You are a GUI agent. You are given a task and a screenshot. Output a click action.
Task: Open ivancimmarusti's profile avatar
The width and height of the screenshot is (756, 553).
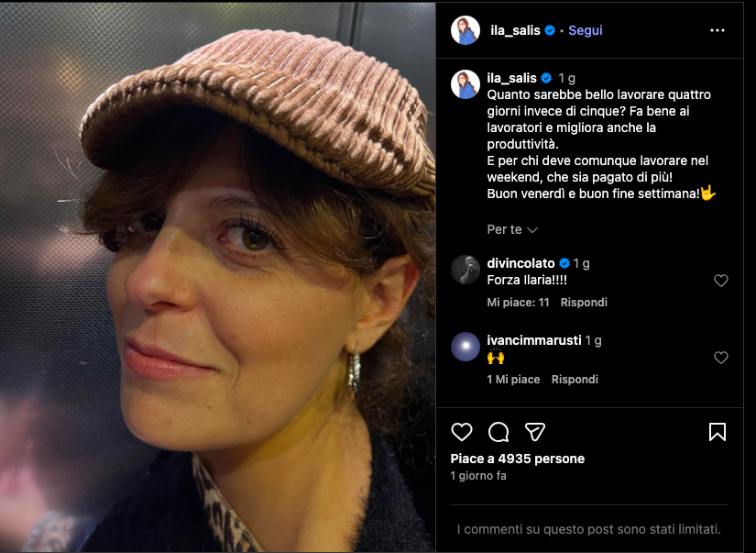(x=466, y=346)
